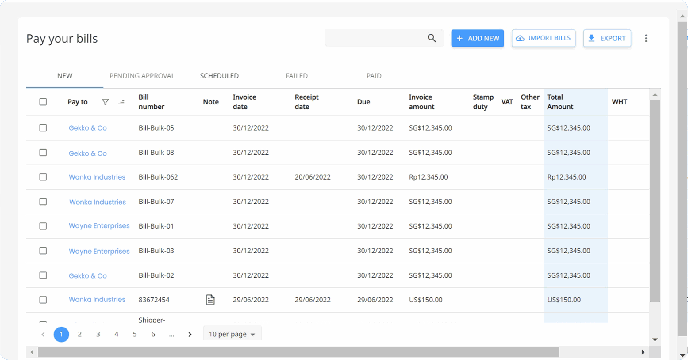Open the Scheduled tab

pos(219,76)
